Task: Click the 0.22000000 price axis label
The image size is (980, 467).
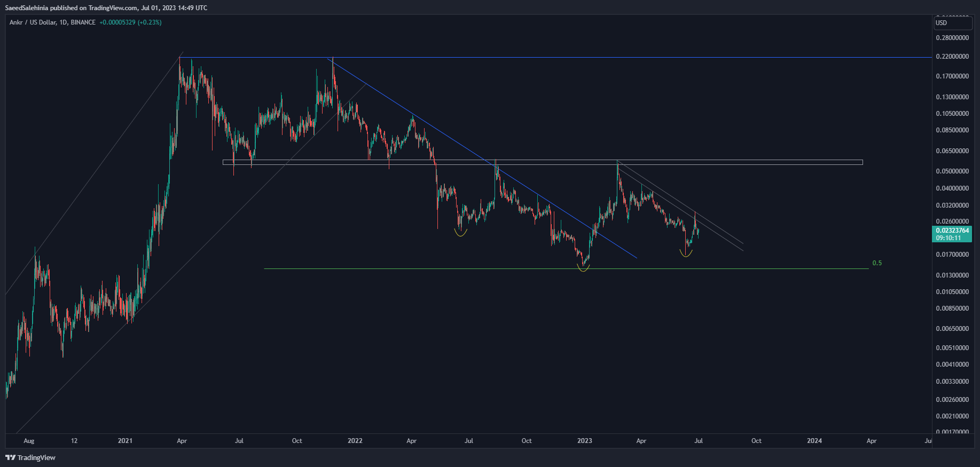Action: pyautogui.click(x=952, y=57)
